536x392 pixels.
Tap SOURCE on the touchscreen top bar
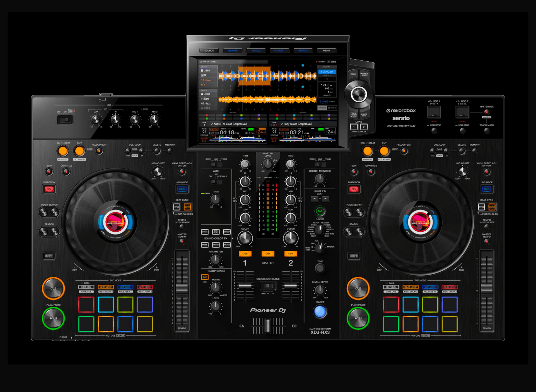coord(209,51)
